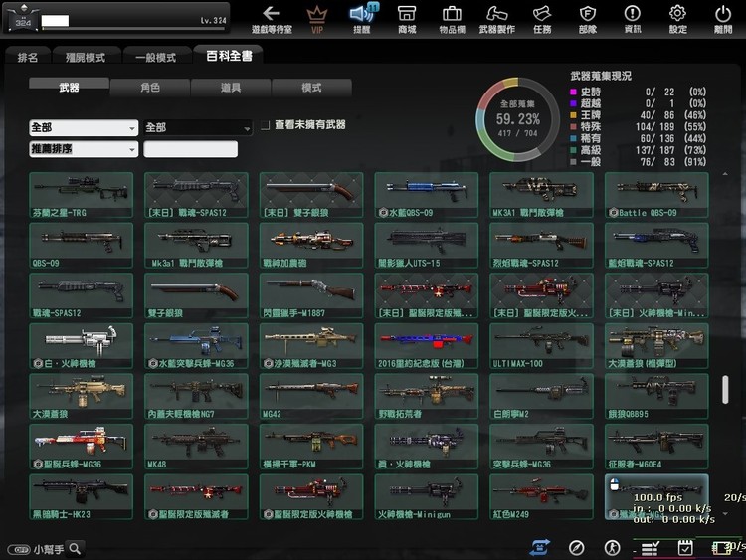Select the 黑暗騎士-HK23 weapon card
746x560 pixels.
click(81, 496)
